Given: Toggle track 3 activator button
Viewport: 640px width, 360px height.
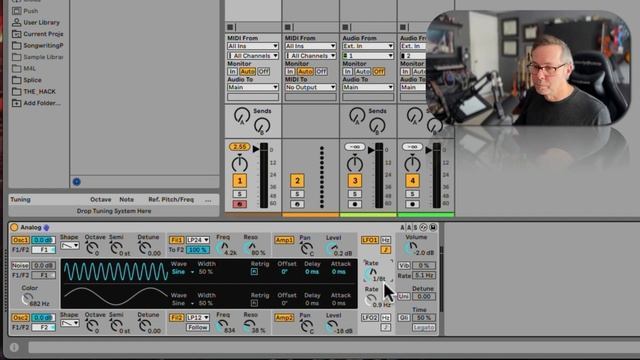Looking at the screenshot, I should point(355,180).
